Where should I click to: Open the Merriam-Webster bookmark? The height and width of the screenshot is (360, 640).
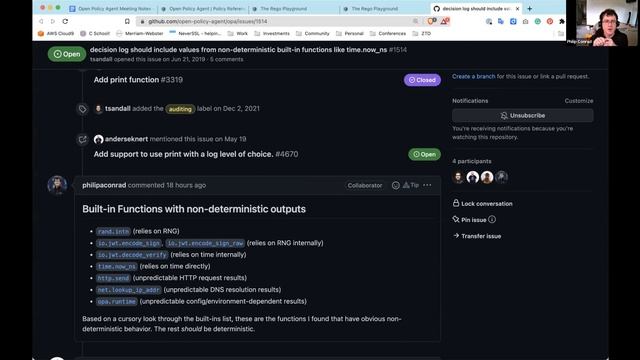[x=140, y=33]
